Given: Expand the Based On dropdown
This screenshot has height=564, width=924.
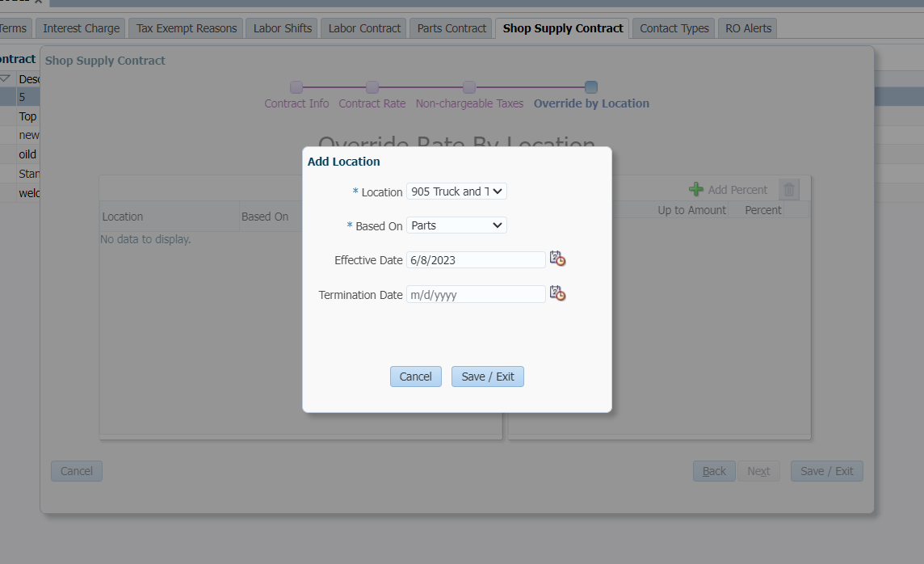Looking at the screenshot, I should point(456,225).
